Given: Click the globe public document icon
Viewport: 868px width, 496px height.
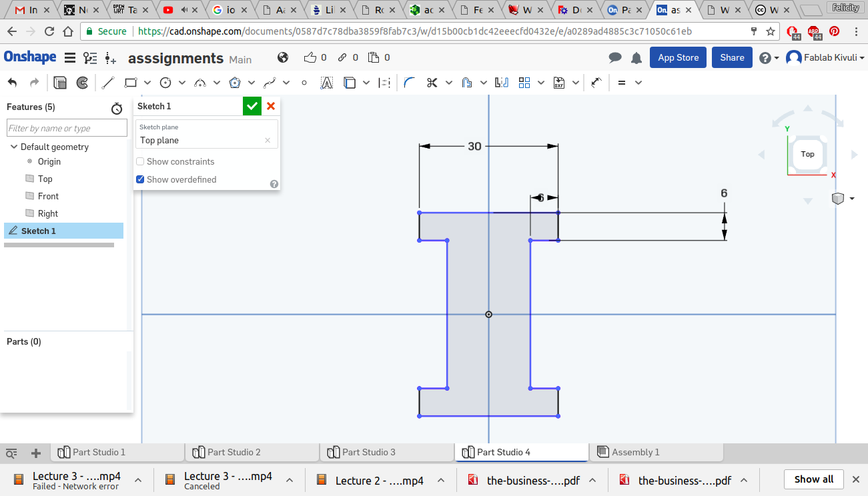Looking at the screenshot, I should tap(283, 57).
